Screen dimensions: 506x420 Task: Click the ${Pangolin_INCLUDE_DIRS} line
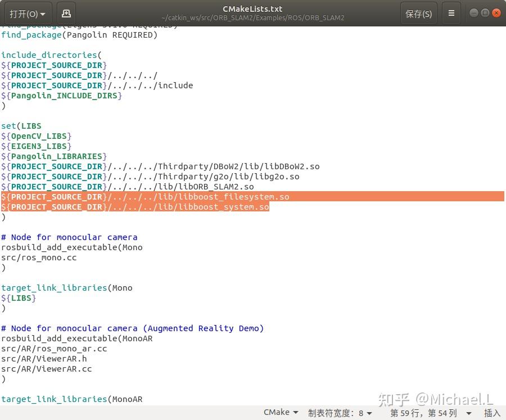pos(61,96)
